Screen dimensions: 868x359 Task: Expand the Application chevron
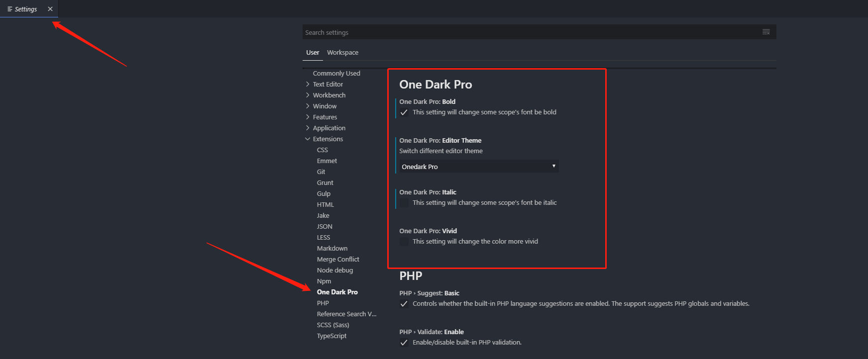point(308,128)
